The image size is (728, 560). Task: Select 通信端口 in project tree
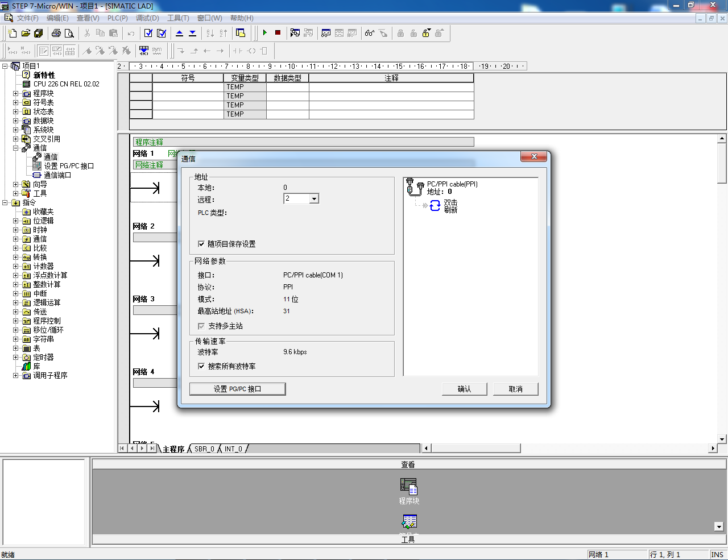point(57,175)
